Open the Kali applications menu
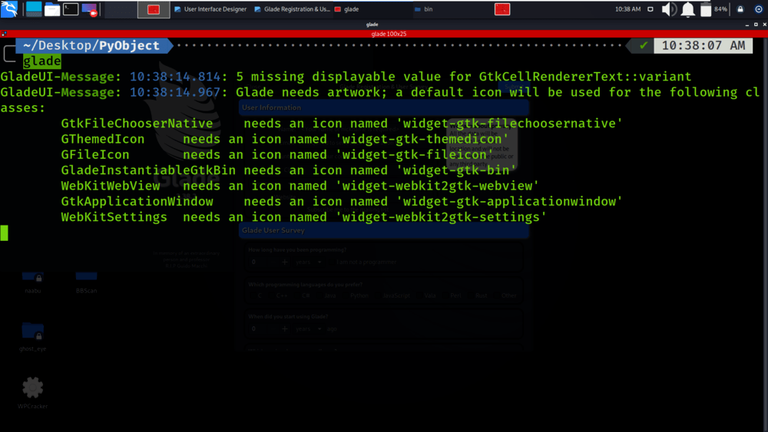768x432 pixels. coord(9,9)
